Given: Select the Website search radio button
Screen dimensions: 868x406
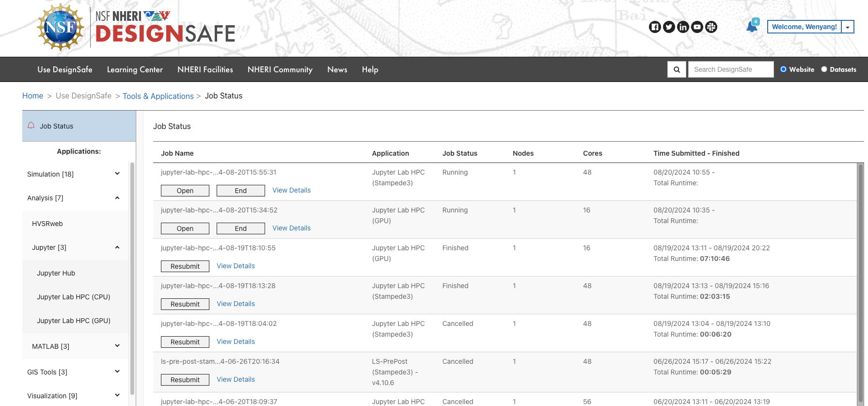Looking at the screenshot, I should [x=783, y=69].
